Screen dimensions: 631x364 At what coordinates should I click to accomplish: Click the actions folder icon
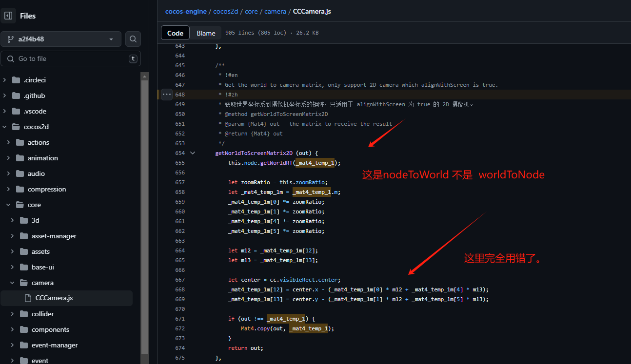20,142
